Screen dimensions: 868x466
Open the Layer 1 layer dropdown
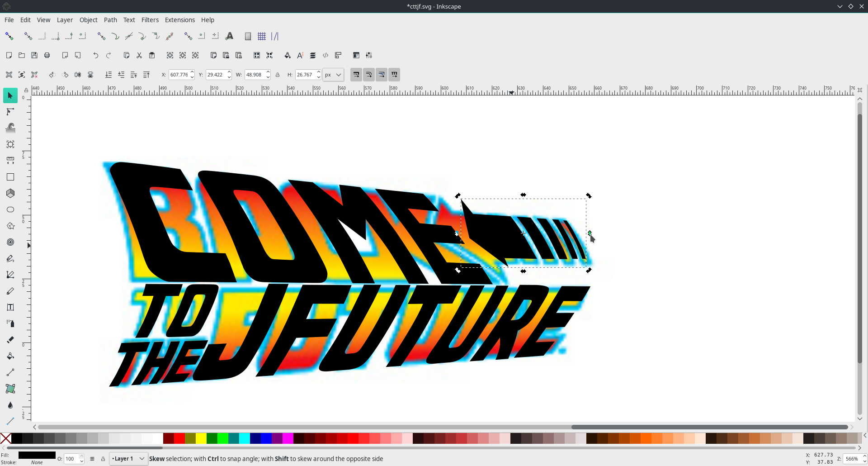128,459
